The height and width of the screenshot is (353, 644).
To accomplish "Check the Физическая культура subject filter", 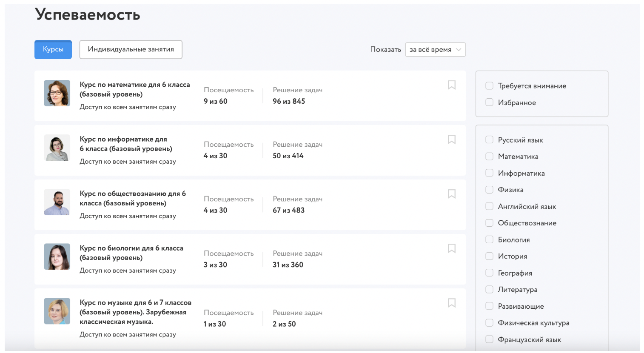I will pyautogui.click(x=490, y=323).
